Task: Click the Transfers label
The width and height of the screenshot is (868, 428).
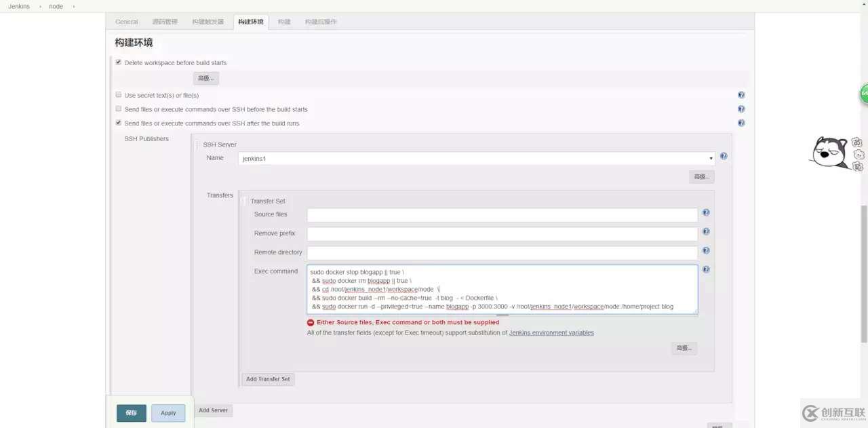Action: pyautogui.click(x=220, y=195)
